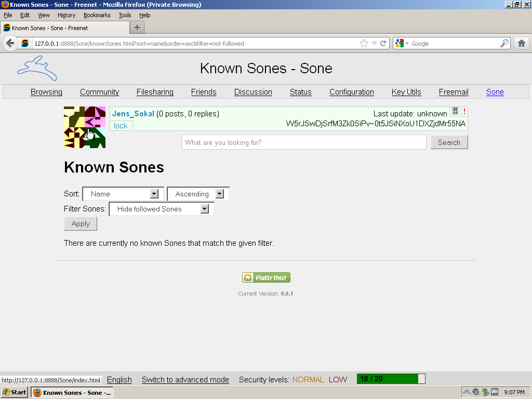Click the Current Version 0.8.1 text

(265, 294)
